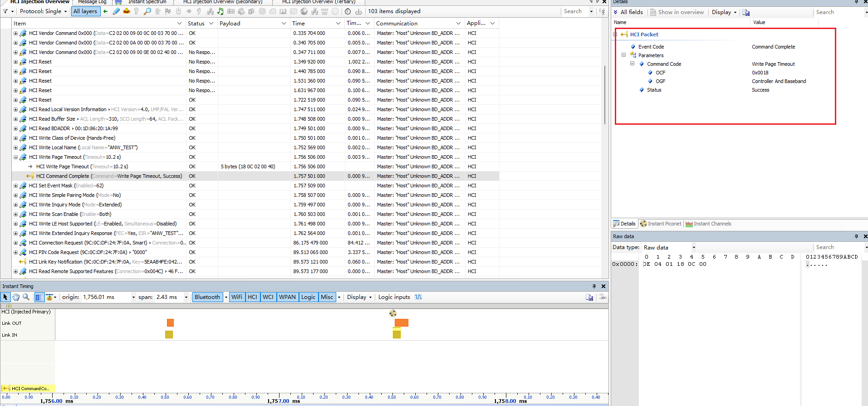Select the arrow pointer tool in Instant Timing
868x406 pixels.
[5, 297]
